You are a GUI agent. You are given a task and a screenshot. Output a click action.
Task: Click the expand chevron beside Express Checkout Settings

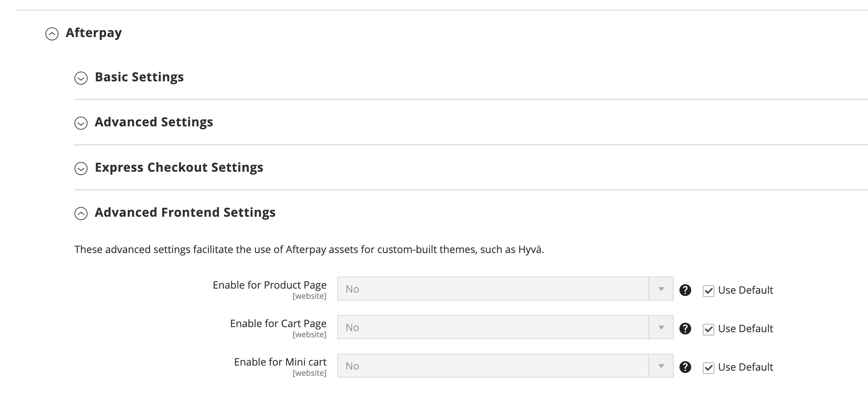pyautogui.click(x=81, y=168)
